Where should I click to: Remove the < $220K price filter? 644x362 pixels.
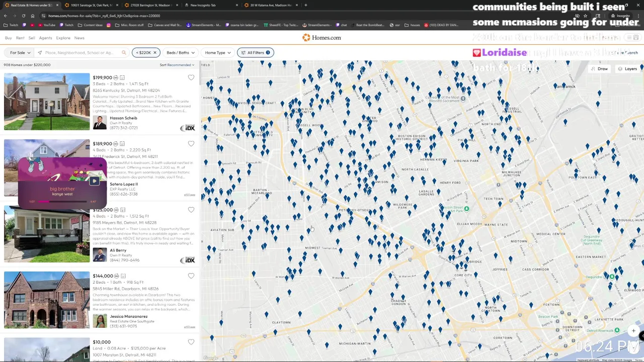pos(155,52)
